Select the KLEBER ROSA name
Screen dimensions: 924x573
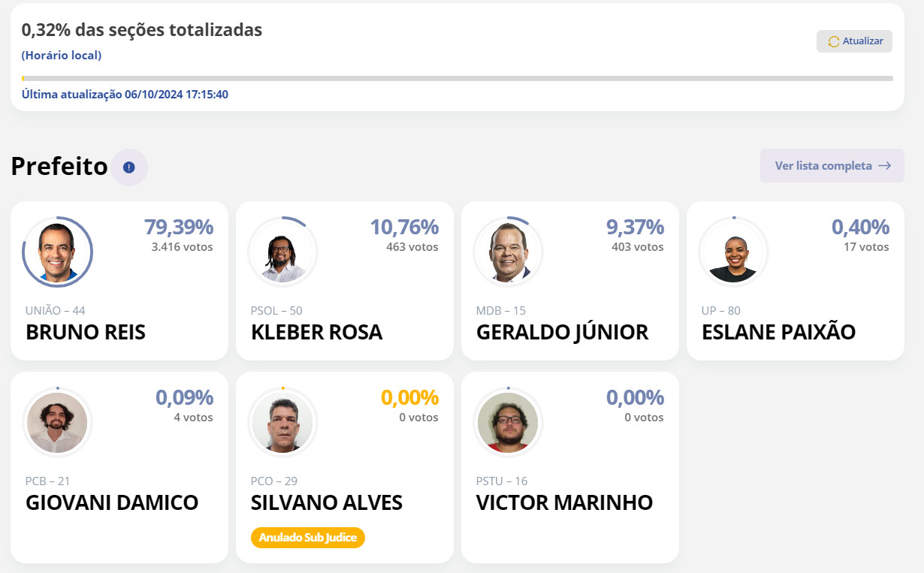tap(317, 332)
